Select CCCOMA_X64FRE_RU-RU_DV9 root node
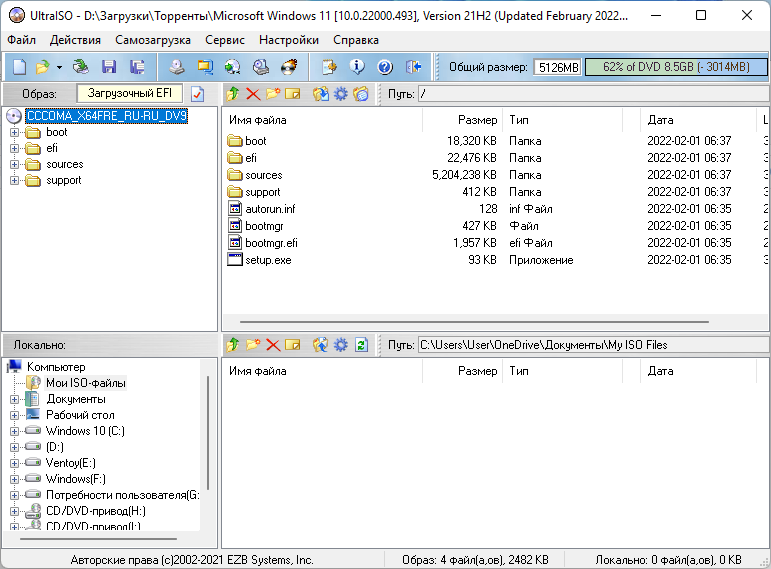The image size is (771, 569). (x=107, y=116)
